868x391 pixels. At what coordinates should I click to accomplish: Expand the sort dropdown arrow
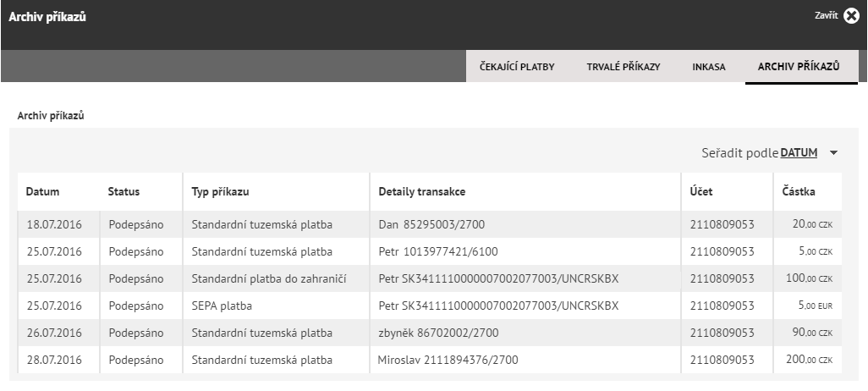[833, 153]
